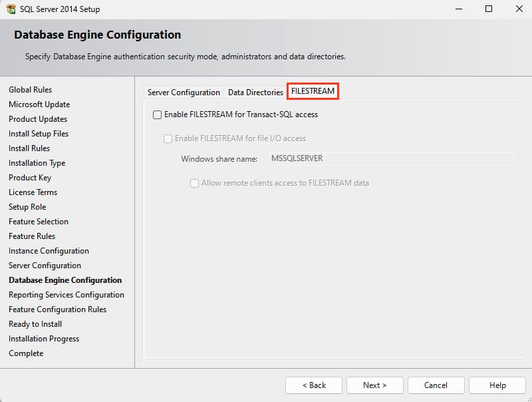
Task: Go back with the Back button
Action: (x=314, y=385)
